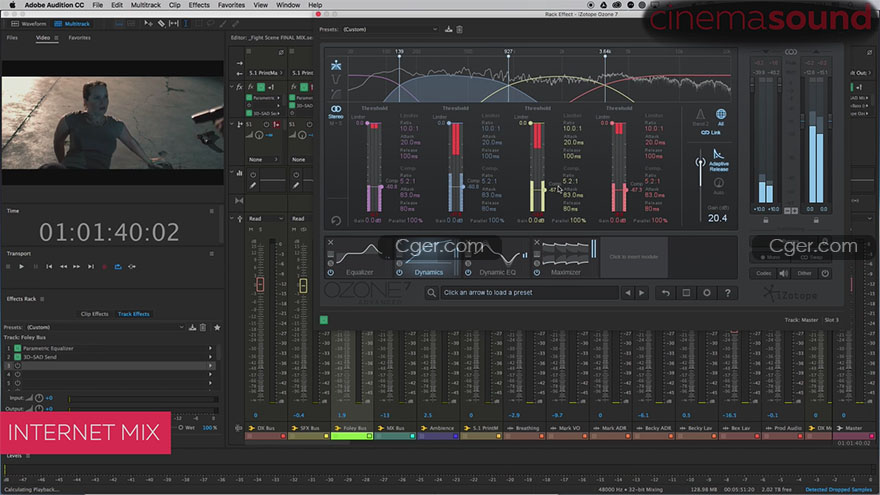Expand effect slot 3 arrow menu
The image size is (880, 495).
click(210, 366)
